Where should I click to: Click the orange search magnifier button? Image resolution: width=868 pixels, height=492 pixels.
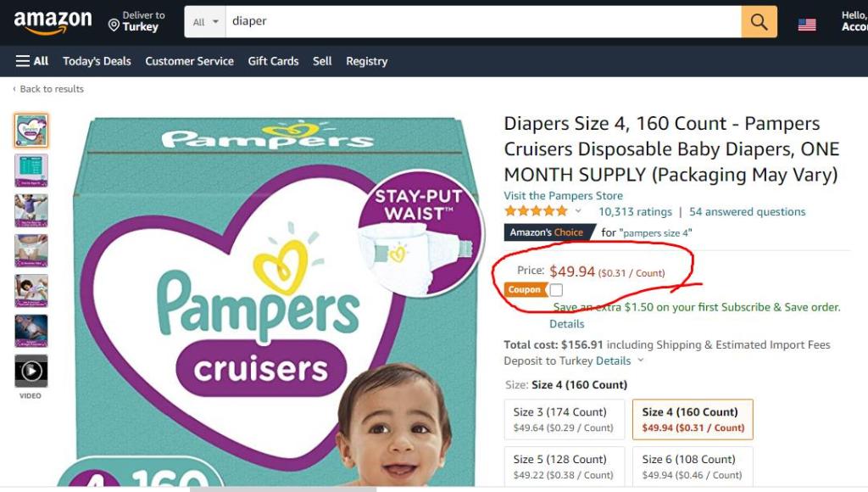point(759,21)
